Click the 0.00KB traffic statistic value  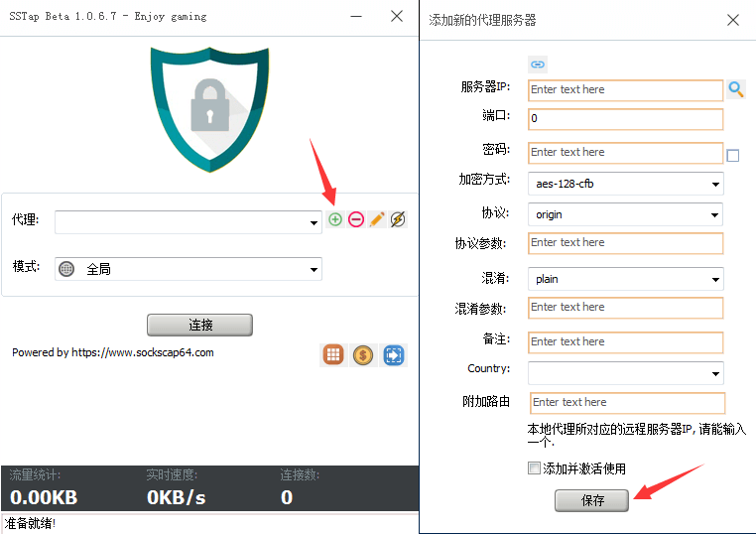pyautogui.click(x=44, y=497)
